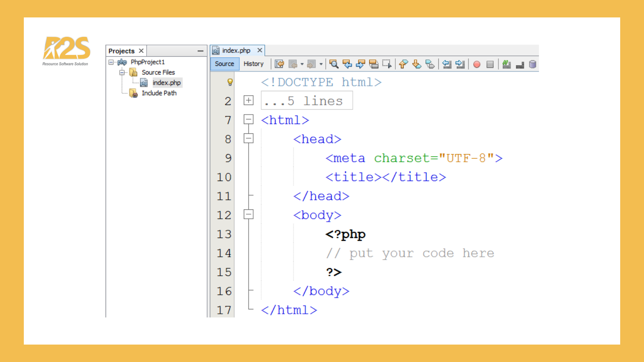Image resolution: width=644 pixels, height=362 pixels.
Task: Select the Include Path node
Action: click(x=159, y=93)
